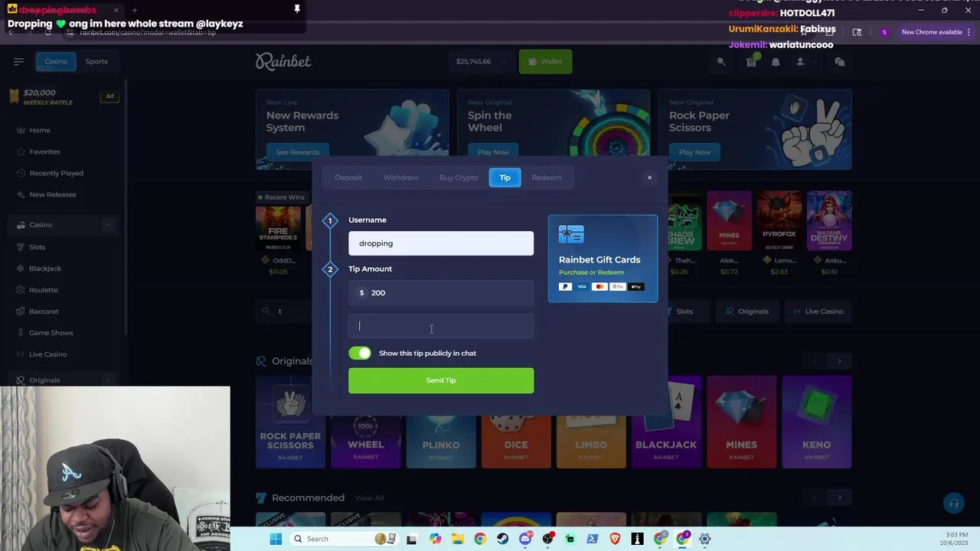Click Play Now on Spin the Wheel
The width and height of the screenshot is (980, 551).
pyautogui.click(x=493, y=152)
